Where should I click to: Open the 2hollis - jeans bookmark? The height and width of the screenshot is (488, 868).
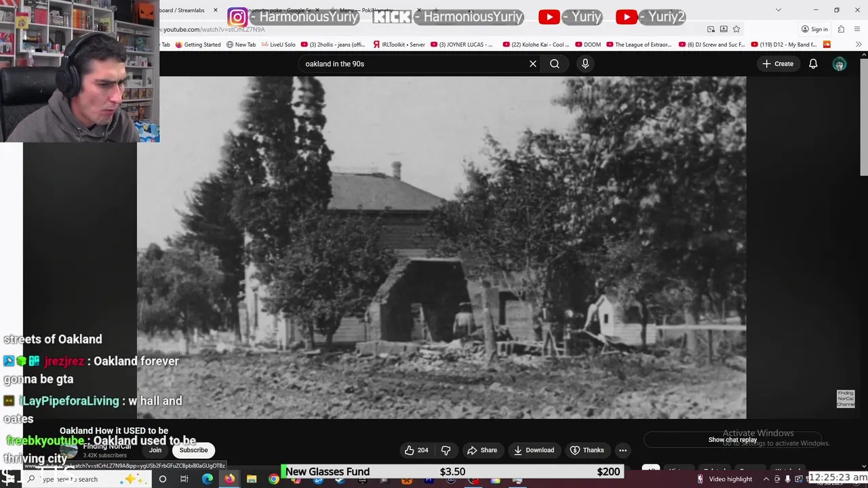(x=334, y=45)
